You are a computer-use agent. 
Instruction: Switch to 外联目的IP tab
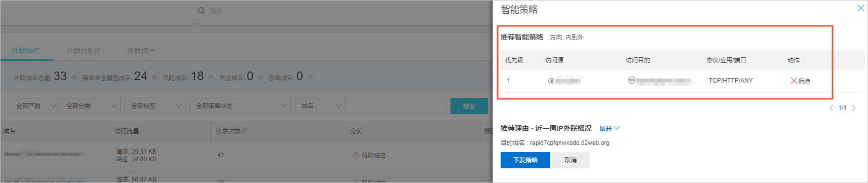pos(84,51)
